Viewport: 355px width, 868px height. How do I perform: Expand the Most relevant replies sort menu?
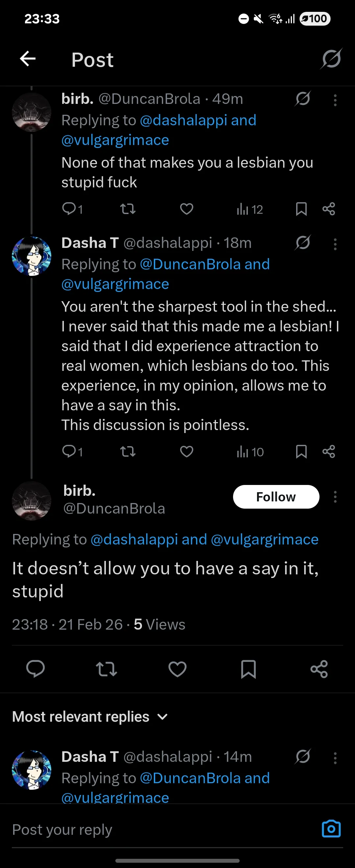coord(90,717)
